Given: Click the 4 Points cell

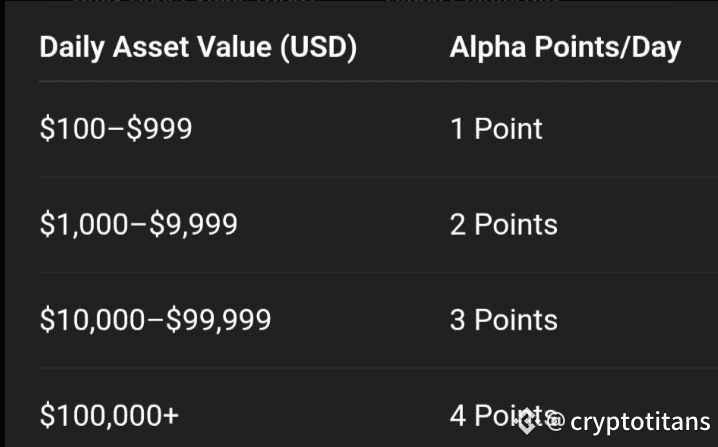Looking at the screenshot, I should point(504,415).
